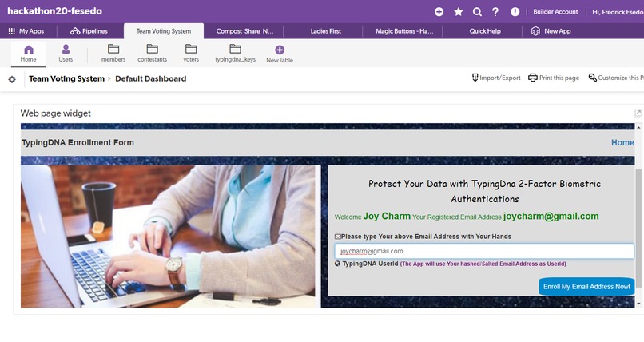Click the hackathon20-fesedo realm title
The image size is (644, 342).
pos(54,11)
